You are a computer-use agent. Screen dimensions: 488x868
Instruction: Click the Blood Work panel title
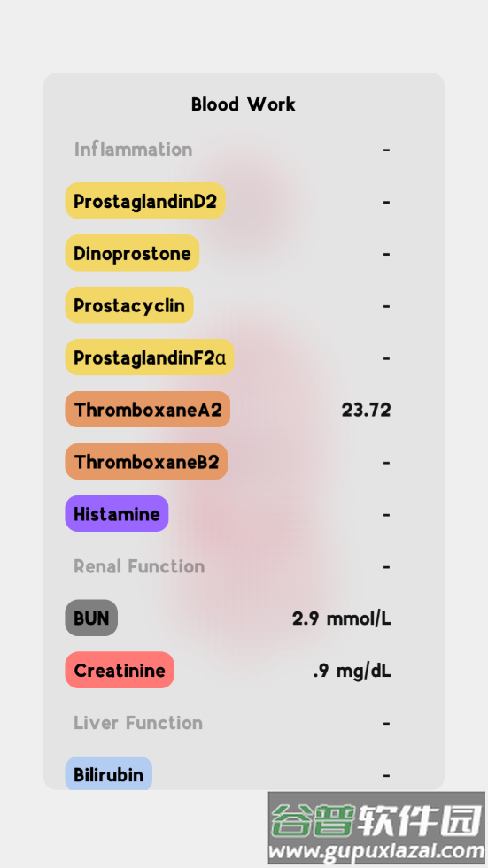pos(244,104)
